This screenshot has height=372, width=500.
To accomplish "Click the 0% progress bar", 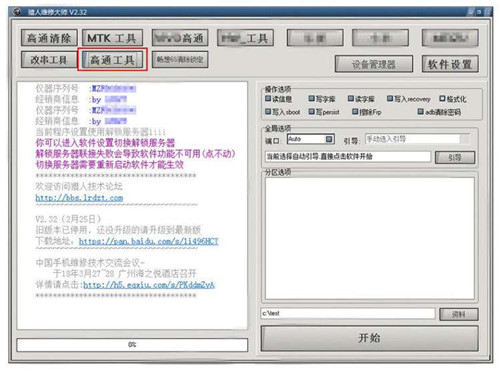I will (132, 345).
